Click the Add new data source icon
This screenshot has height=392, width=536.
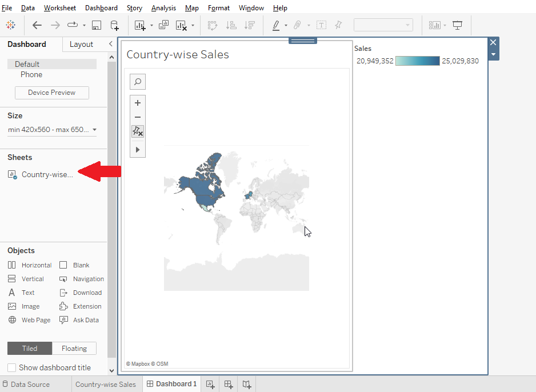pos(114,25)
